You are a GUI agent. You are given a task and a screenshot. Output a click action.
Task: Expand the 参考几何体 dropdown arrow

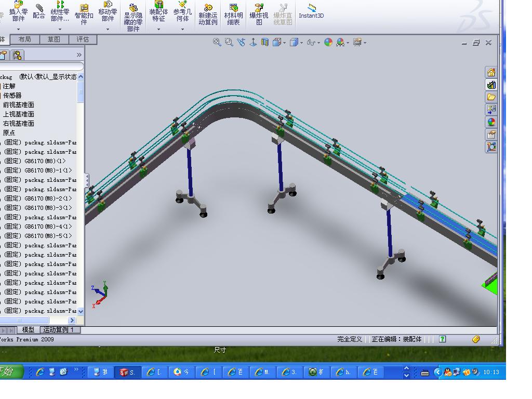182,30
